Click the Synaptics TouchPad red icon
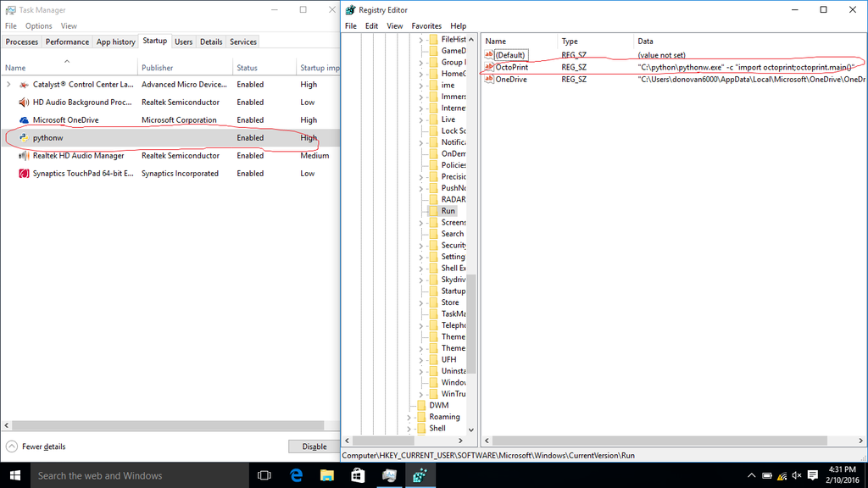 point(24,173)
